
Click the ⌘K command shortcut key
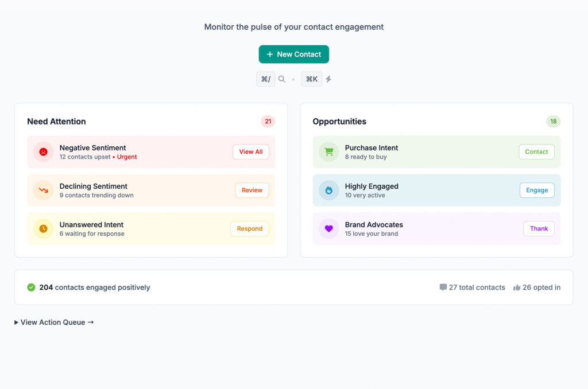click(312, 79)
